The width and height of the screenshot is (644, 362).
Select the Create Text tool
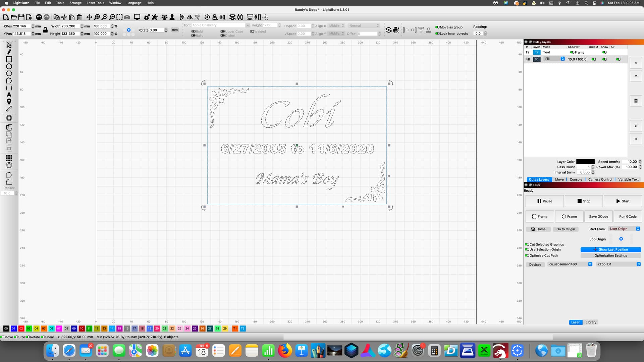tap(9, 95)
